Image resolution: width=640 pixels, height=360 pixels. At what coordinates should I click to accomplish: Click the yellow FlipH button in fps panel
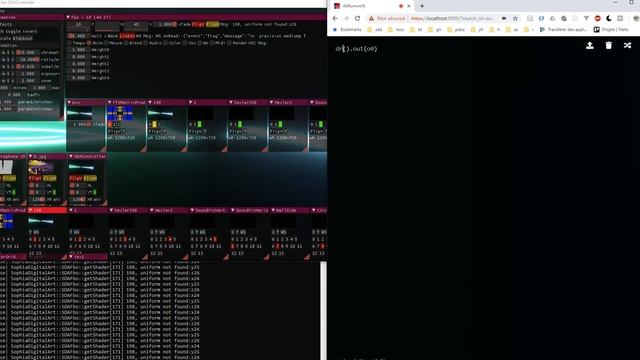click(x=213, y=24)
